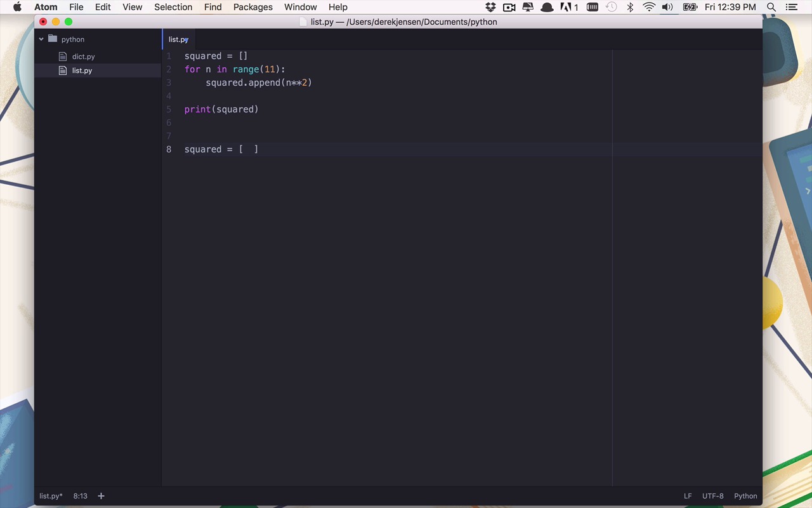Image resolution: width=812 pixels, height=508 pixels.
Task: Click the bowler hat menu bar icon
Action: [x=546, y=7]
